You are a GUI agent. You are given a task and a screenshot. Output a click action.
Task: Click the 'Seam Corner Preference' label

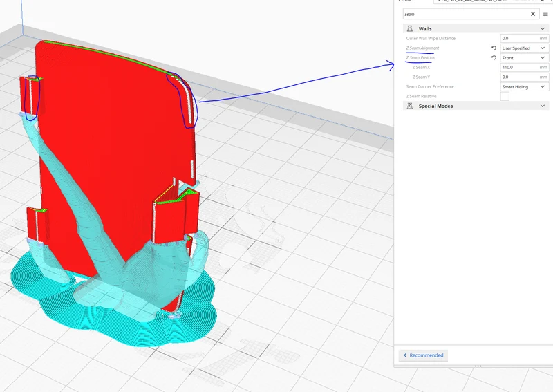430,86
